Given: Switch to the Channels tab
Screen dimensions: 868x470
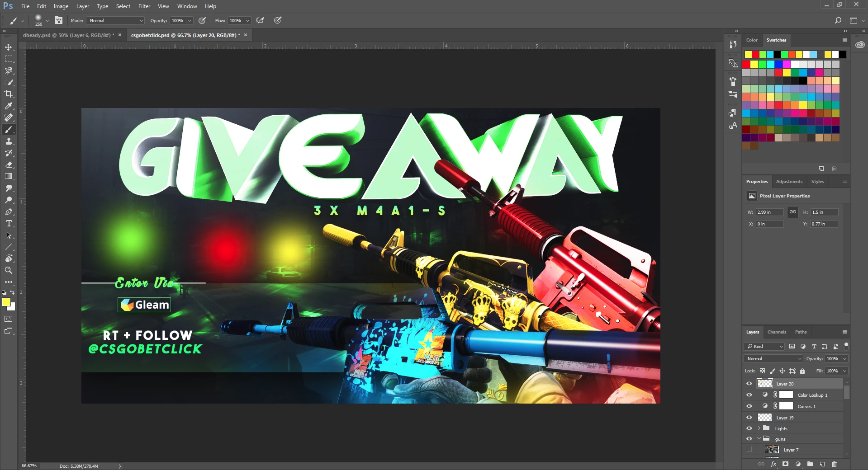Looking at the screenshot, I should tap(777, 332).
